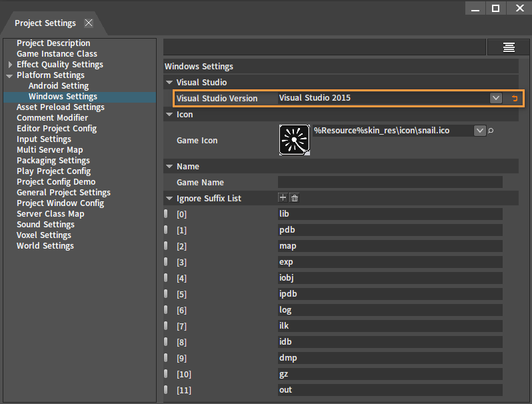Click the 'iobj' suffix field

pyautogui.click(x=390, y=278)
